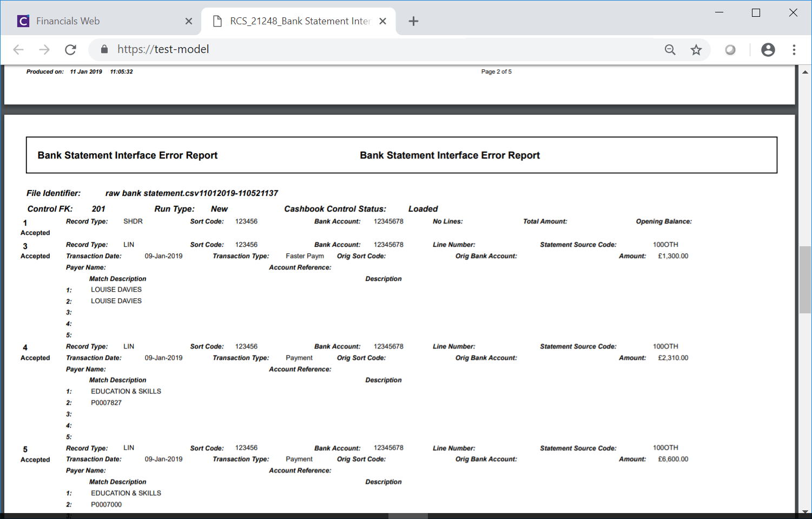Click file identifier raw bank statement.csv11012019-110521137
The width and height of the screenshot is (812, 519).
[x=192, y=193]
